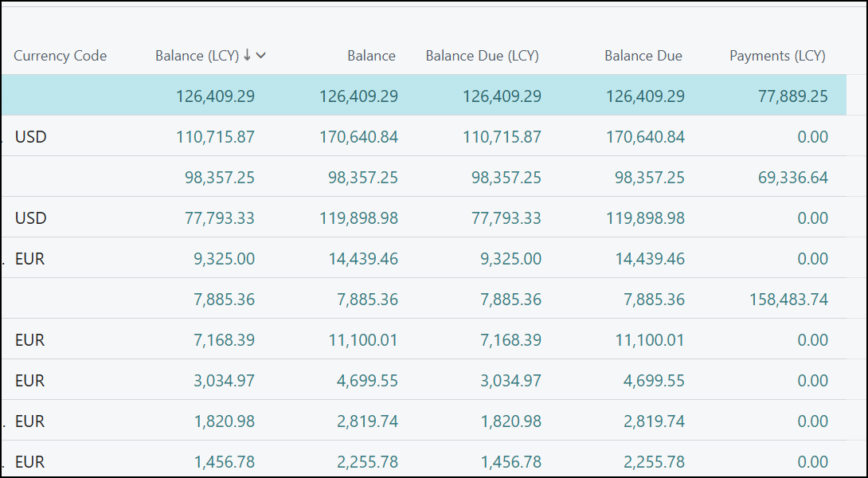Click the Balance Due column header
This screenshot has width=868, height=478.
643,56
